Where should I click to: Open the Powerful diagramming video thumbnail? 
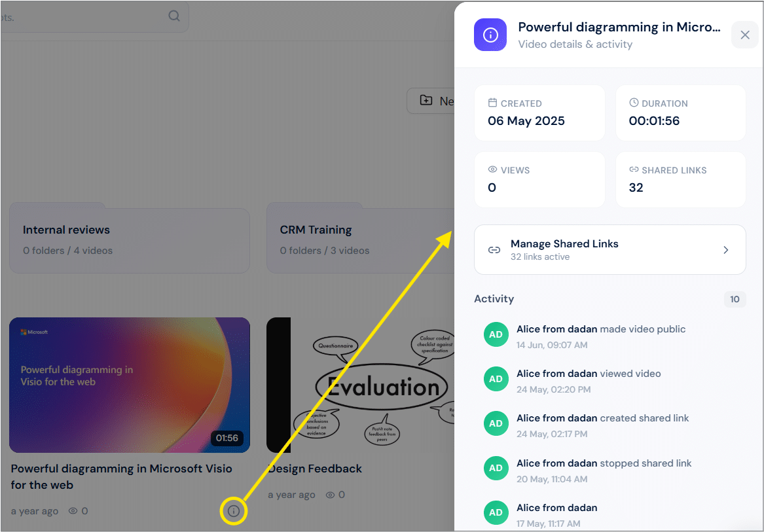(x=130, y=385)
